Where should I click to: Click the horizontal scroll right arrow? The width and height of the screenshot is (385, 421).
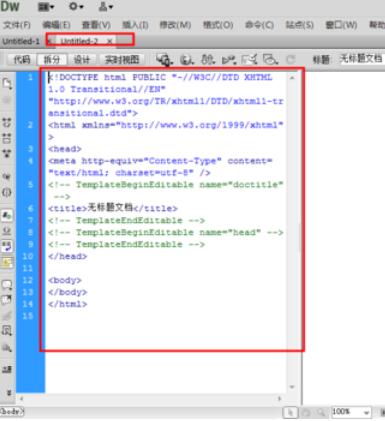tap(280, 398)
